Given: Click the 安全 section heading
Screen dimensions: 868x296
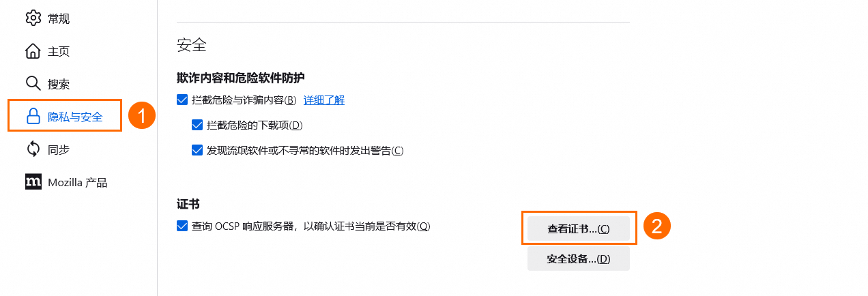Looking at the screenshot, I should click(192, 46).
